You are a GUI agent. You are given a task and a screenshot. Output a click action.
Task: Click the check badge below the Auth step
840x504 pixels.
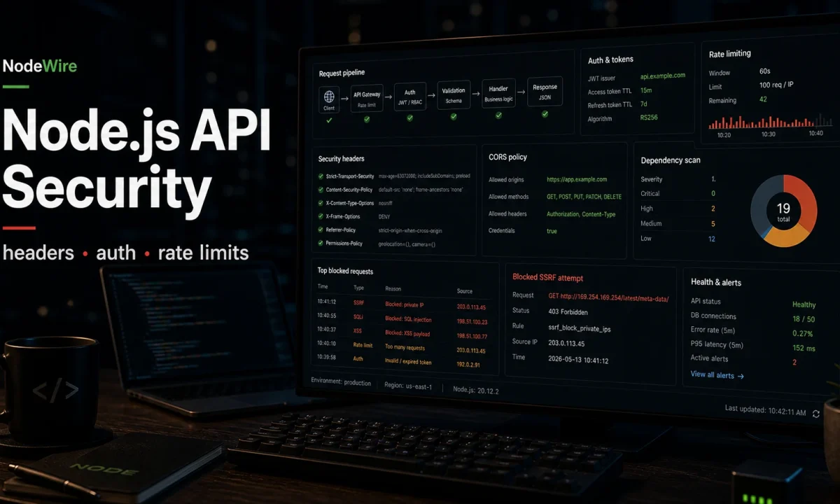point(409,118)
